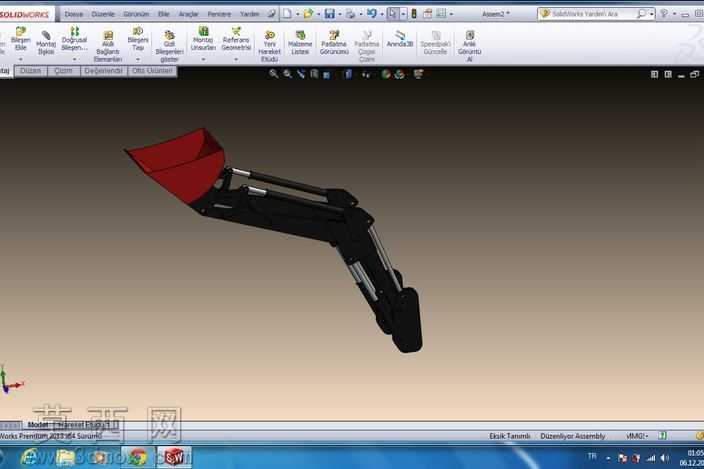Screen dimensions: 704x469
Task: Click the Edit Appearance colored sphere icon
Action: pyautogui.click(x=386, y=74)
